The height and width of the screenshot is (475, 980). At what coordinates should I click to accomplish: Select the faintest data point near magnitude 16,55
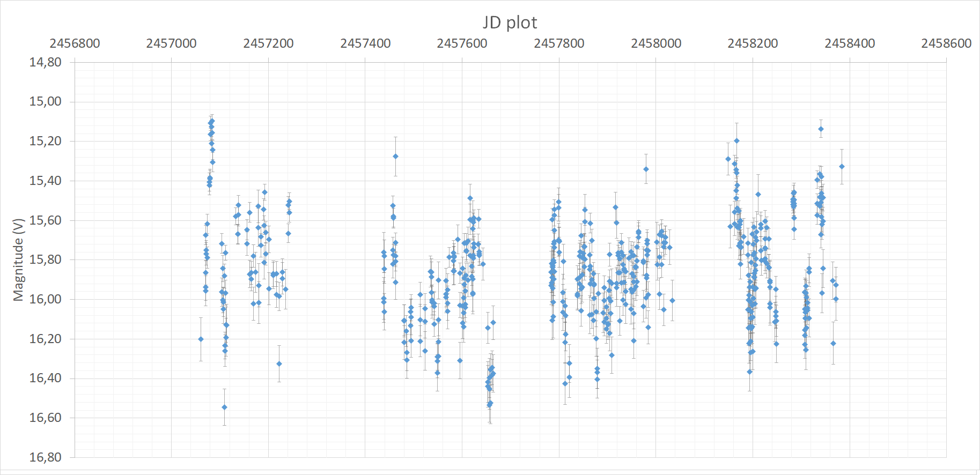[224, 407]
